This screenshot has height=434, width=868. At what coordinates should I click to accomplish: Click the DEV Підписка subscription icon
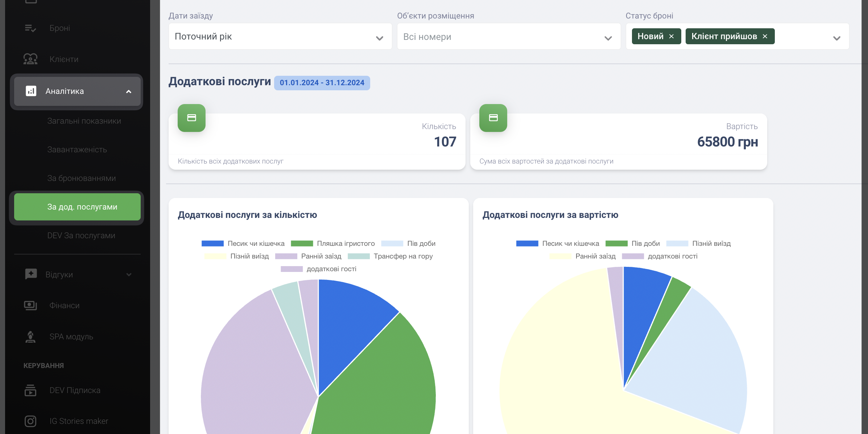[x=30, y=390]
